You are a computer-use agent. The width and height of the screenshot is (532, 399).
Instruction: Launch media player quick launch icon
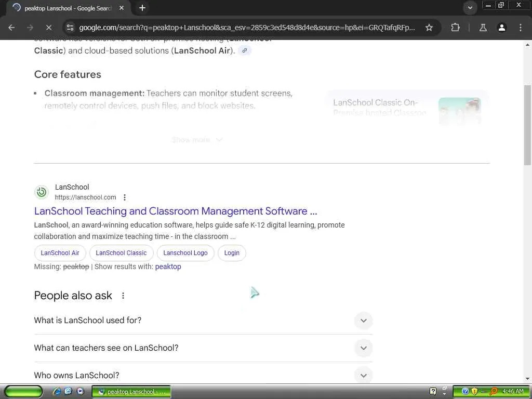[x=80, y=391]
